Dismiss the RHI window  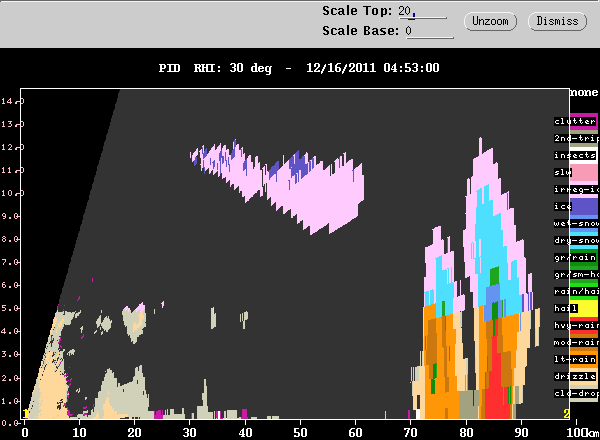[x=557, y=21]
